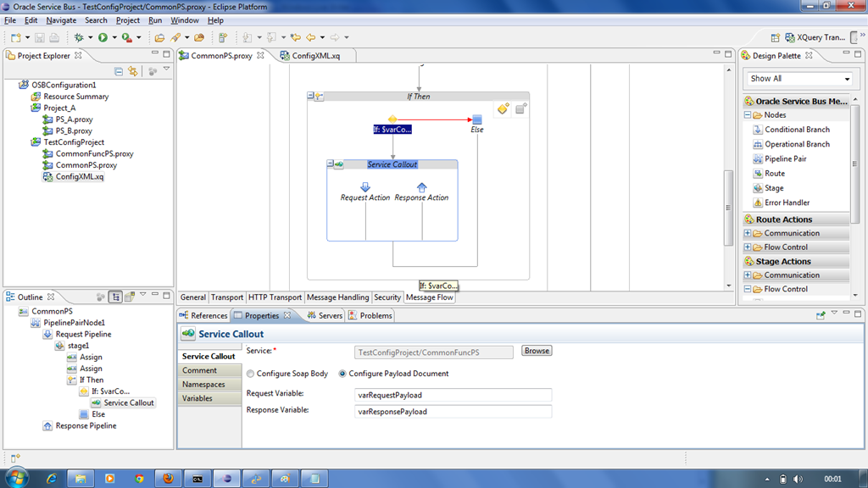Collapse the Service Callout node box
The height and width of the screenshot is (488, 868).
(331, 164)
